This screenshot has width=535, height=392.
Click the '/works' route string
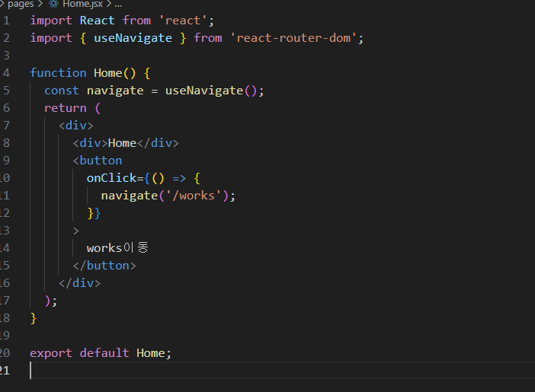click(x=194, y=196)
